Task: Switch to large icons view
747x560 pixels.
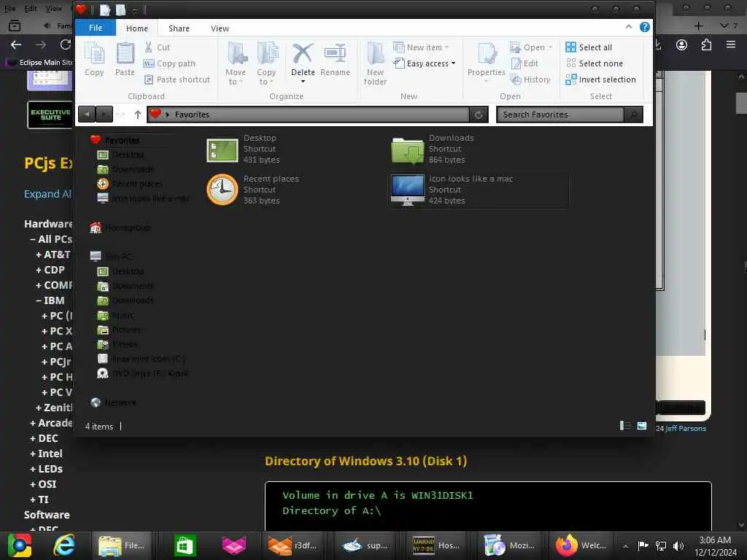Action: pyautogui.click(x=642, y=426)
